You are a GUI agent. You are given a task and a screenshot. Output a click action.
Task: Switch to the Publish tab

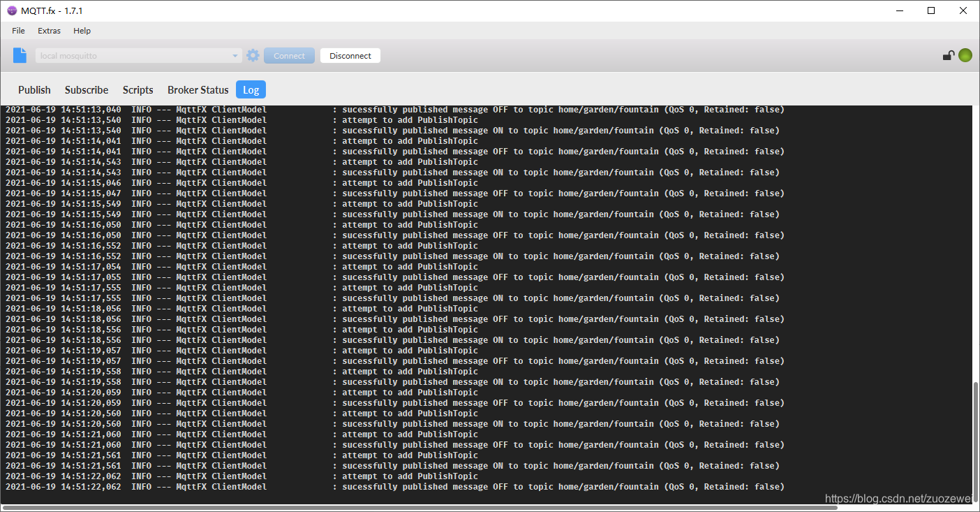pos(34,89)
